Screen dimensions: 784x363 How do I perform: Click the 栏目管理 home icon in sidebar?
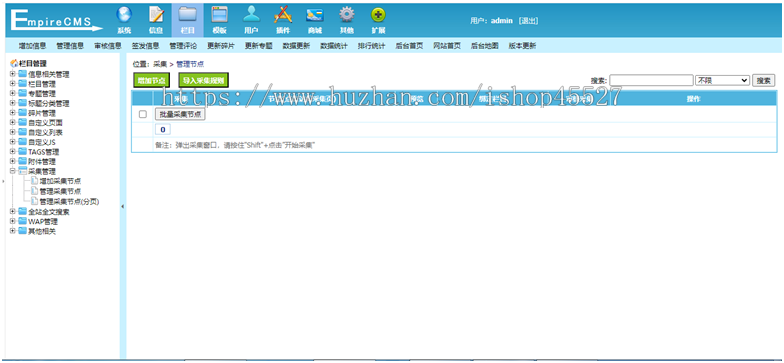14,64
